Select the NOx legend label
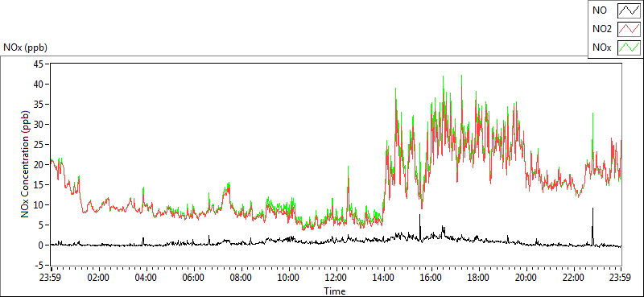The width and height of the screenshot is (644, 297). (601, 47)
